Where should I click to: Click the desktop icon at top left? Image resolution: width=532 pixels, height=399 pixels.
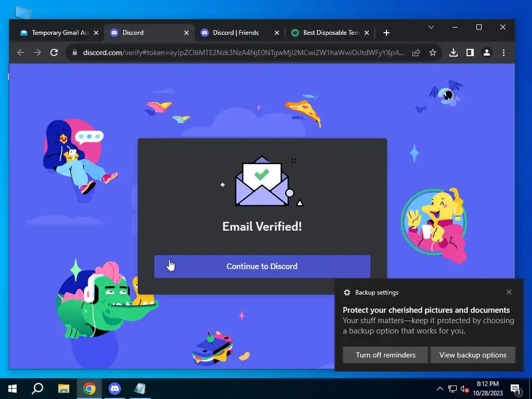[23, 13]
